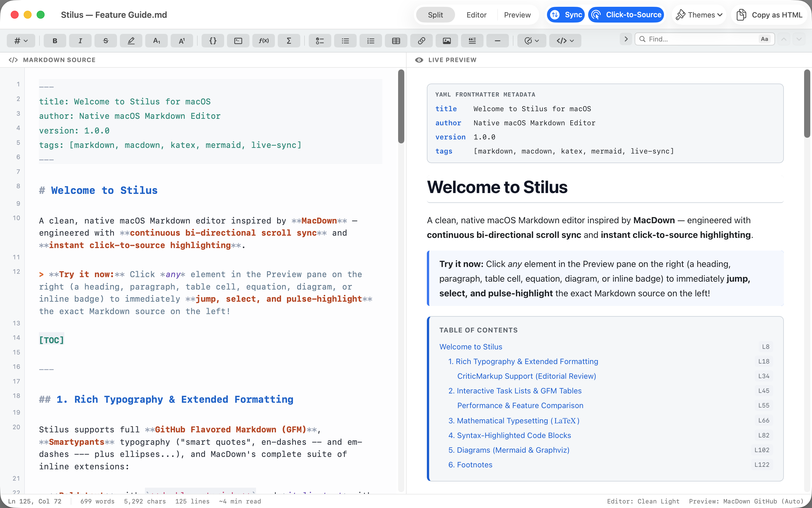Open the Themes dropdown menu
812x508 pixels.
pyautogui.click(x=699, y=15)
